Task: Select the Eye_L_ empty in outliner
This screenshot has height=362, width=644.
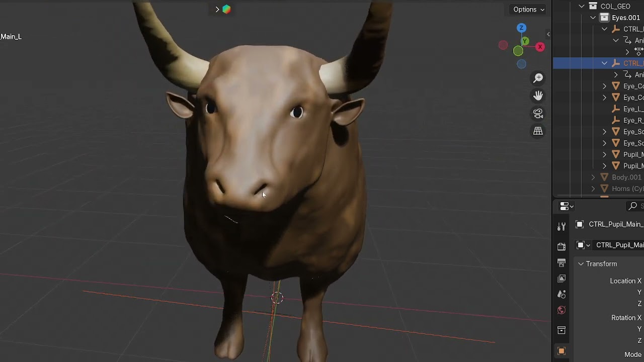Action: pos(633,109)
